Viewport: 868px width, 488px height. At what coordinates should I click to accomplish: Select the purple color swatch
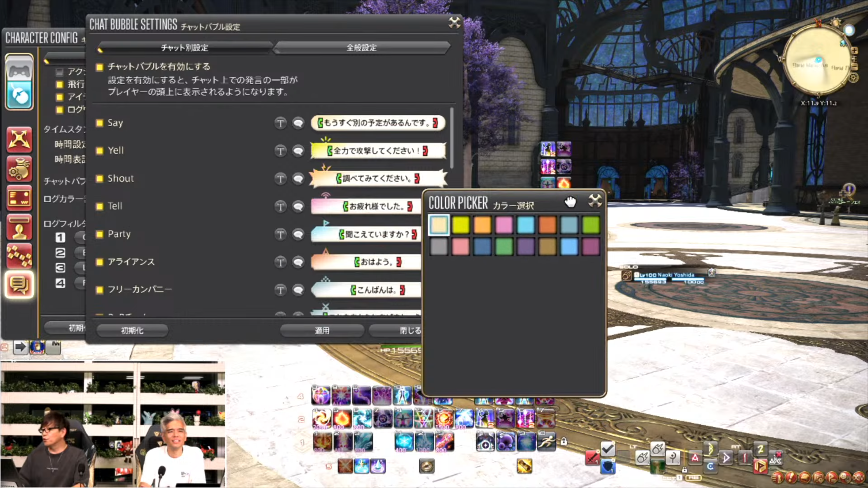pyautogui.click(x=526, y=246)
